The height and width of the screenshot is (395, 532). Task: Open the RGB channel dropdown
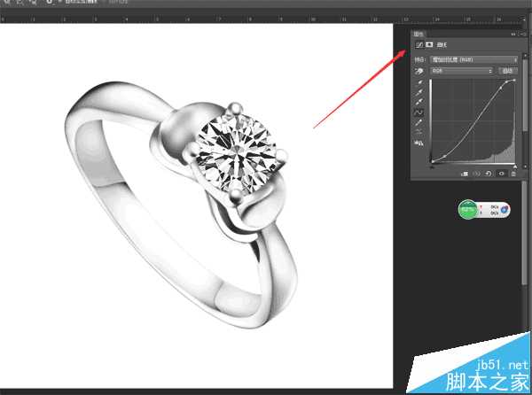(x=461, y=71)
